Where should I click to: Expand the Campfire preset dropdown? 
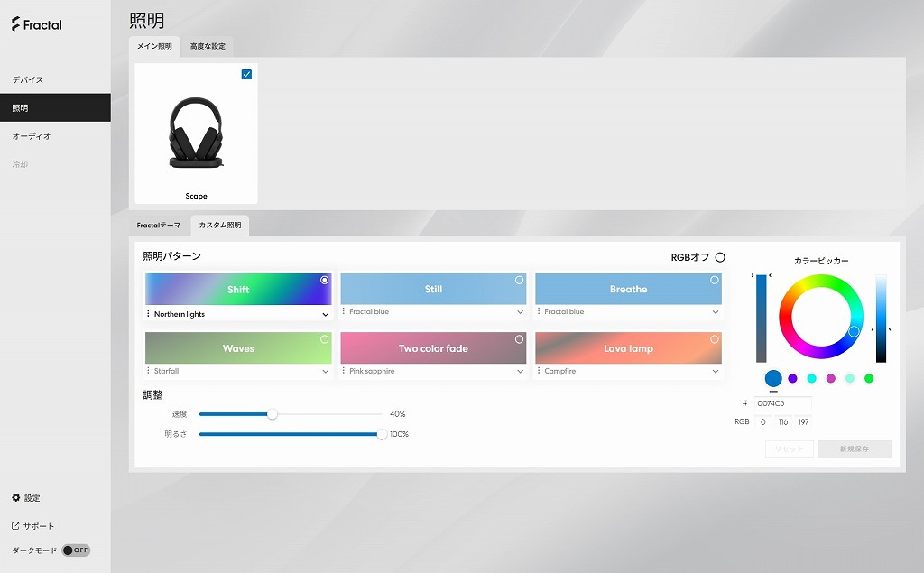(716, 372)
